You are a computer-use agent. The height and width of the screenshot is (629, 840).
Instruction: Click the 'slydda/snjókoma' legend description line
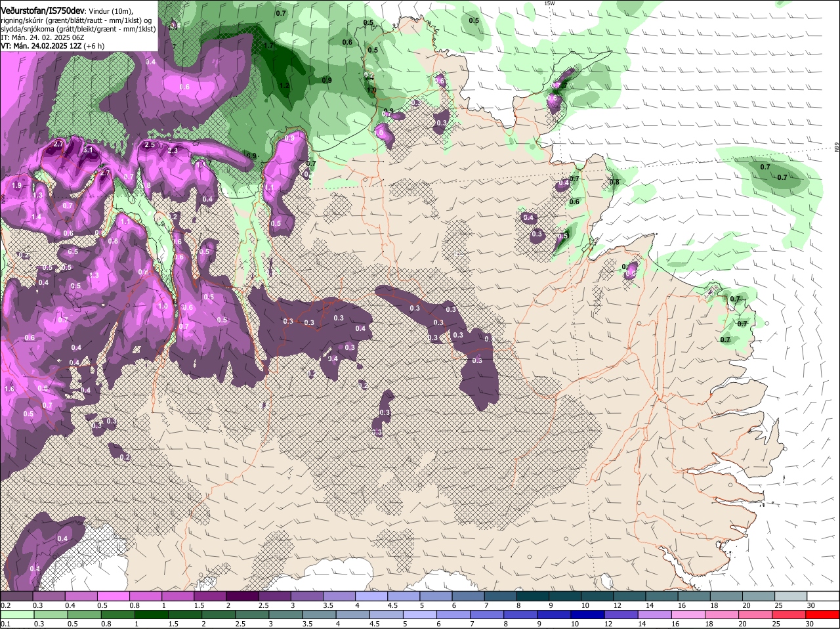pos(78,29)
